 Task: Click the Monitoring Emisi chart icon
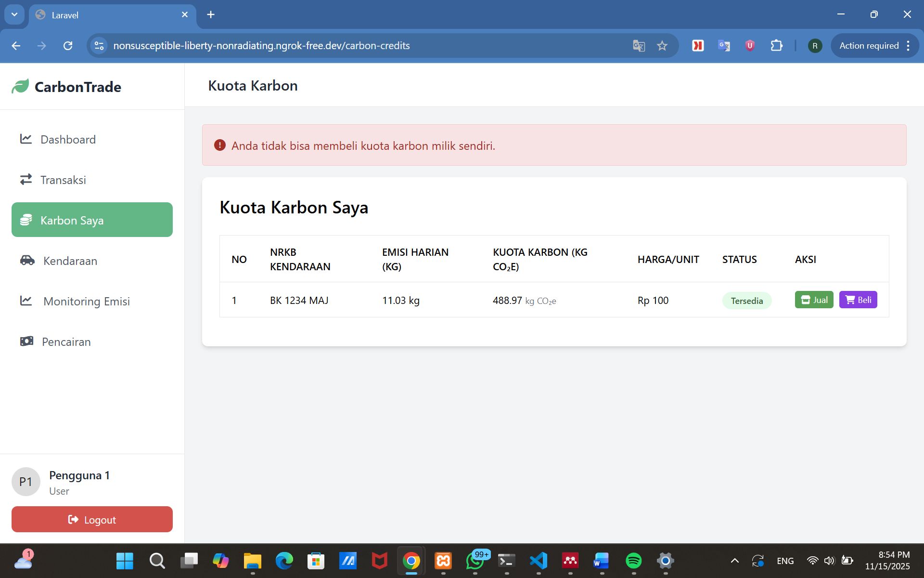tap(26, 301)
